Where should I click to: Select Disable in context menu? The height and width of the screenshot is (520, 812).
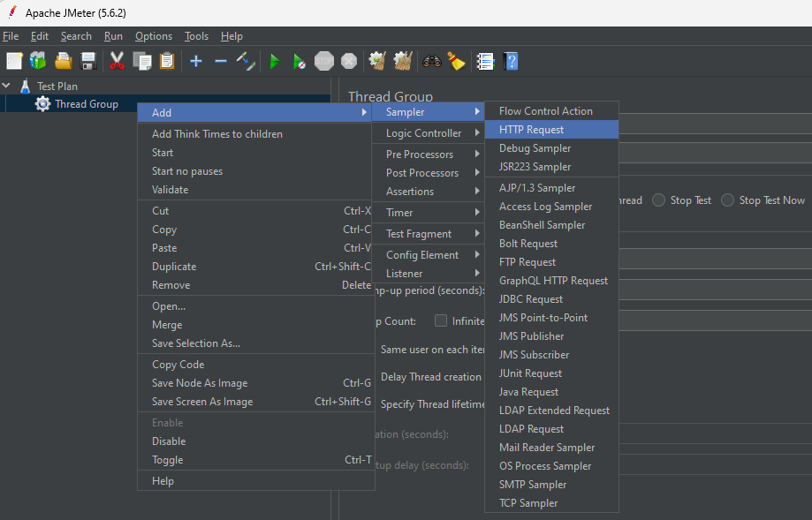[x=256, y=441]
